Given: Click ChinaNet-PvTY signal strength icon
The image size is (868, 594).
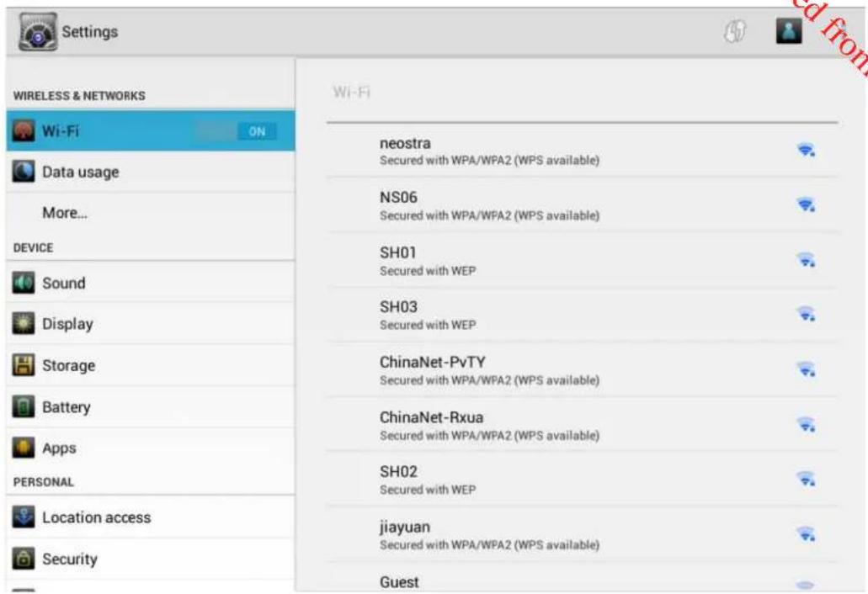Looking at the screenshot, I should [806, 369].
